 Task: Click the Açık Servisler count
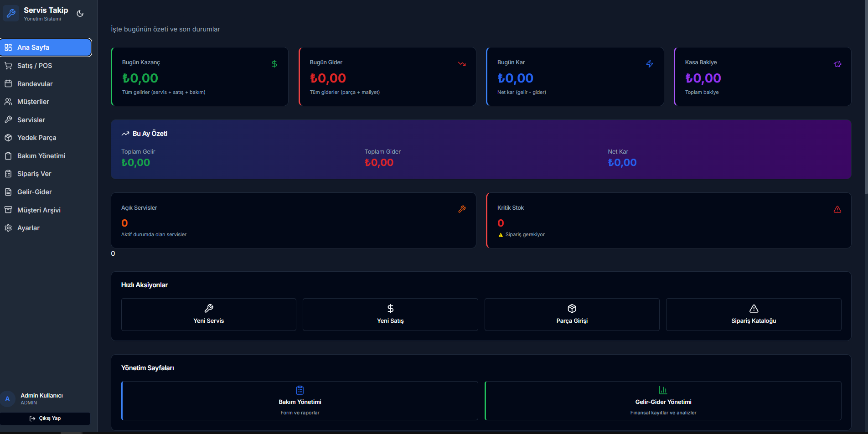tap(124, 223)
